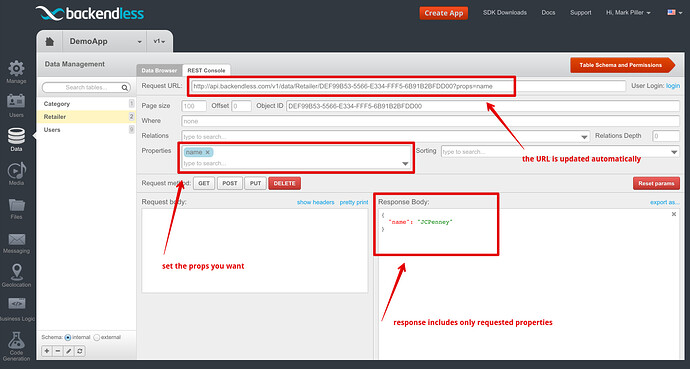
Task: Click the Offset field
Action: 242,106
